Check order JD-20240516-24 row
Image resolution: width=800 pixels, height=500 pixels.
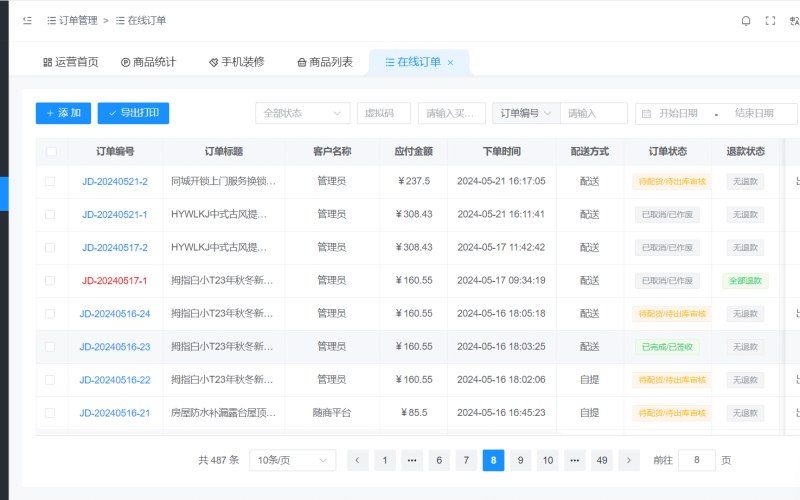click(x=50, y=314)
